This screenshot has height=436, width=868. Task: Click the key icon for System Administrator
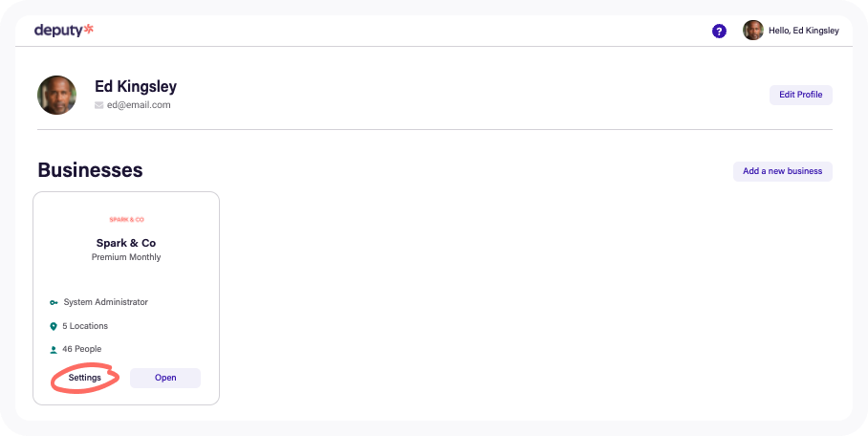(54, 302)
